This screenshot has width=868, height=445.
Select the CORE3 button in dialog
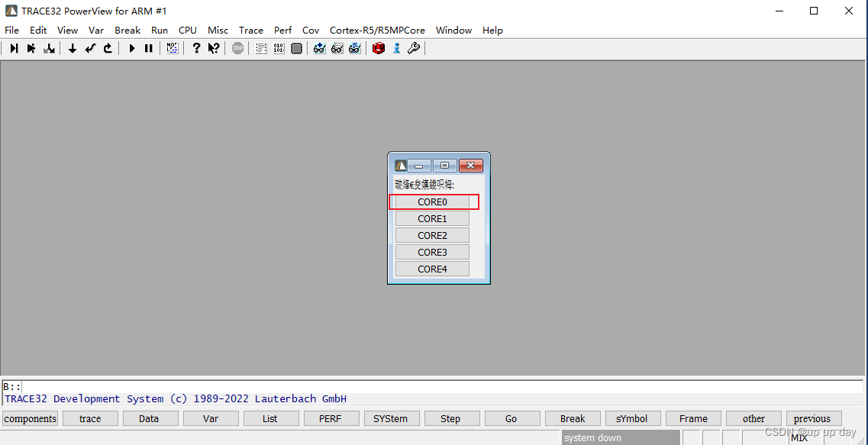(432, 252)
